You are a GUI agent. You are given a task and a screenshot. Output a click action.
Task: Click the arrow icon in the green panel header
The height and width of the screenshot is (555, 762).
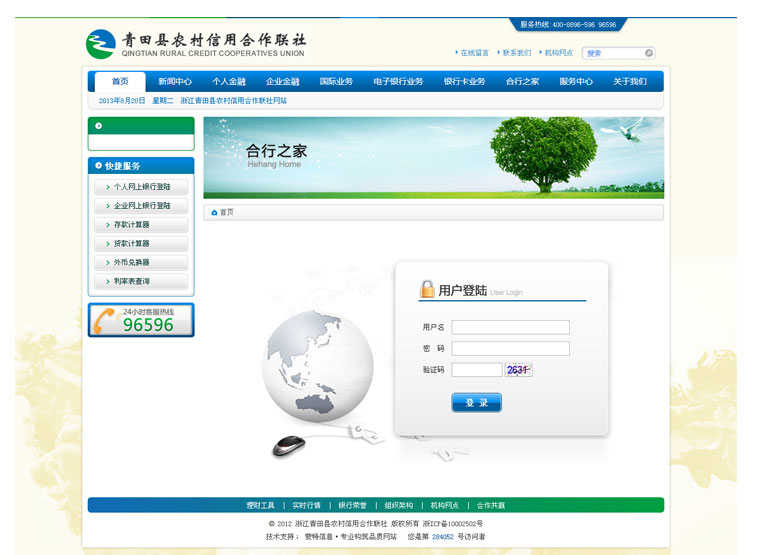98,126
